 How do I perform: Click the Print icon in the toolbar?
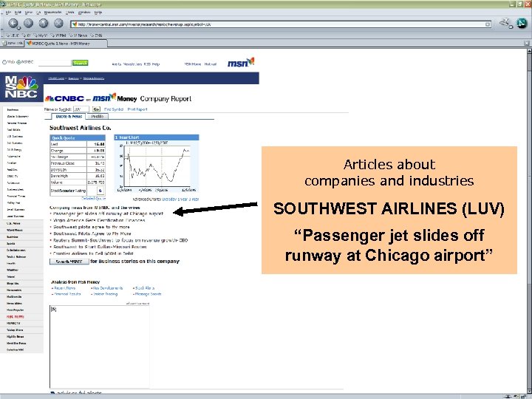505,23
